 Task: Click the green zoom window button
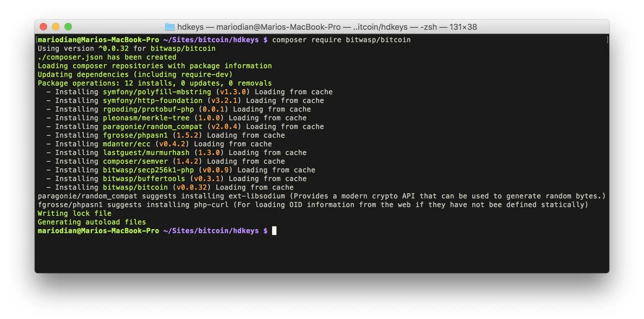68,27
